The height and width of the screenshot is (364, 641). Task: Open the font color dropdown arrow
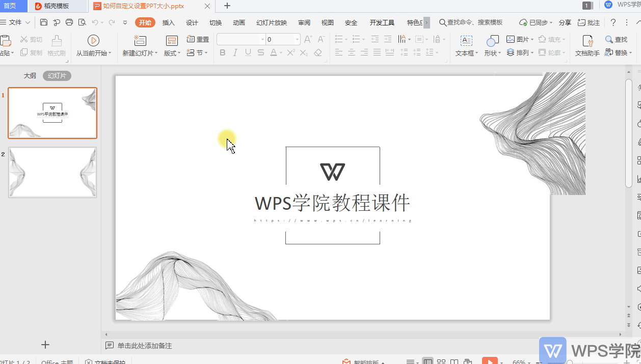click(281, 53)
